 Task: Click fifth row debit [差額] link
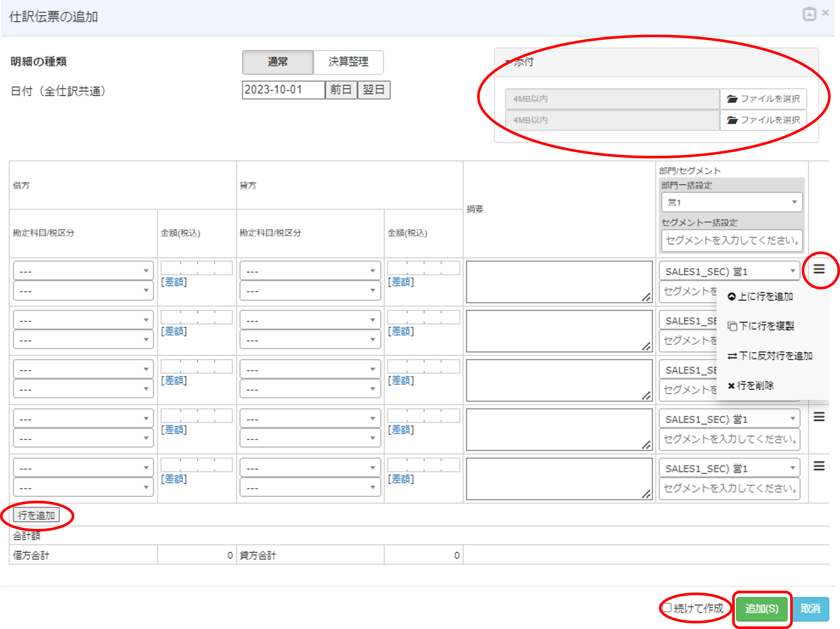click(174, 479)
